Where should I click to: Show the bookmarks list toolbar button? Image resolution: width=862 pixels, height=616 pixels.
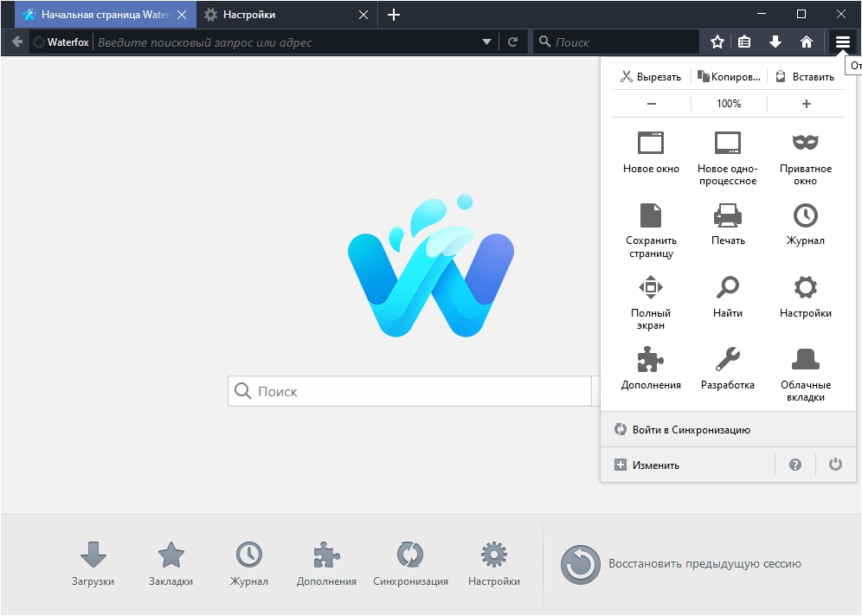[743, 42]
